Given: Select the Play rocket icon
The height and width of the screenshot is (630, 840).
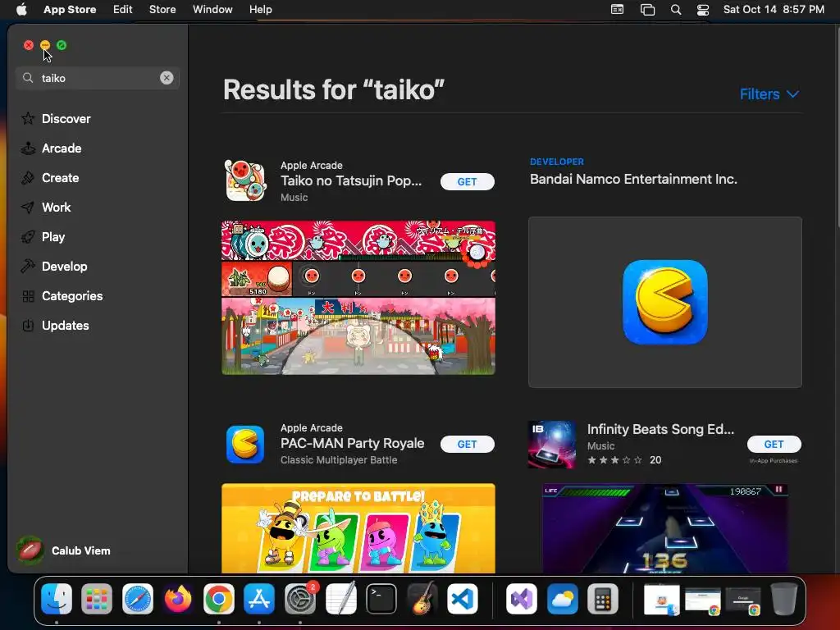Looking at the screenshot, I should click(x=28, y=237).
